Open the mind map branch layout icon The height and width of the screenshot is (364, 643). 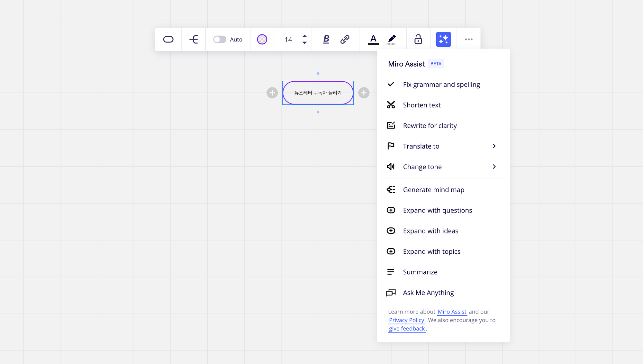pos(194,39)
